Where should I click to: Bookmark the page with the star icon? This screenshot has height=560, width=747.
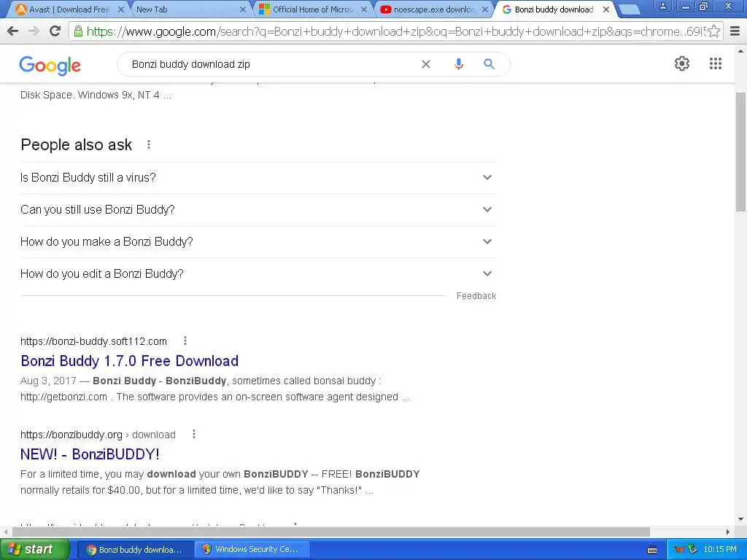(713, 31)
